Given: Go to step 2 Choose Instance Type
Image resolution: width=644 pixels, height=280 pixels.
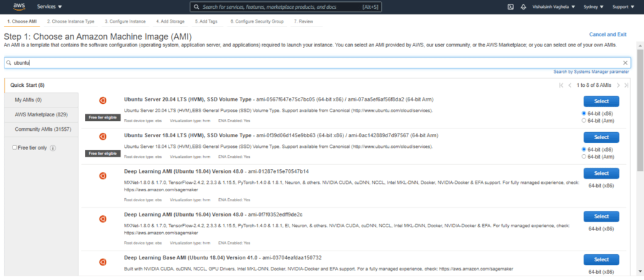Looking at the screenshot, I should [70, 21].
